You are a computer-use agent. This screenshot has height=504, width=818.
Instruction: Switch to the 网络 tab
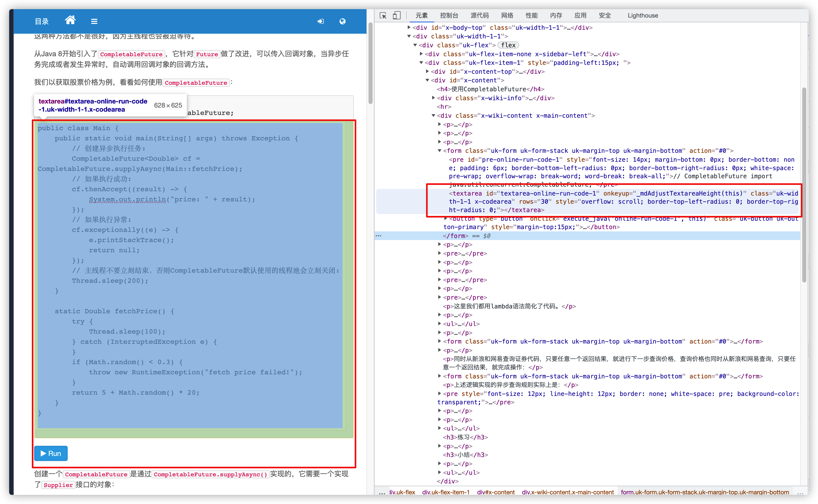tap(507, 15)
